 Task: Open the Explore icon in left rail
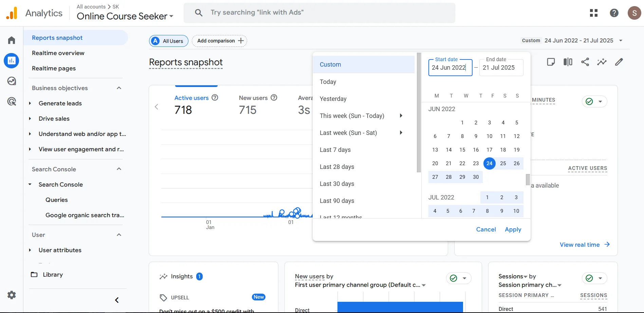[12, 81]
